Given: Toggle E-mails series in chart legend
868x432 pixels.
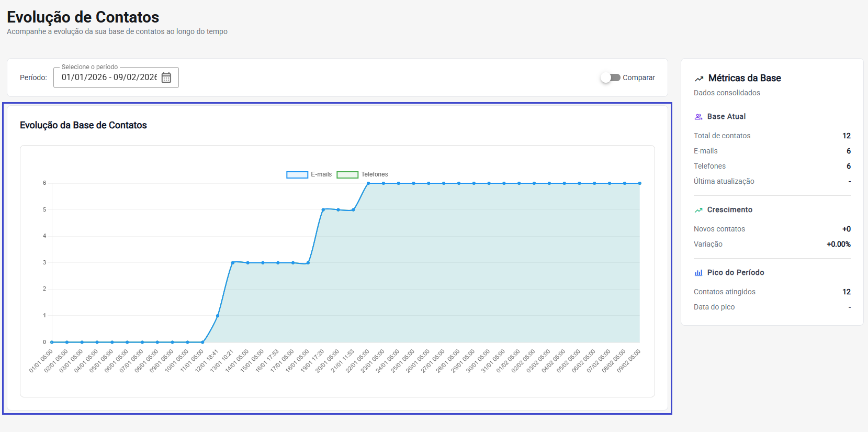Looking at the screenshot, I should [321, 174].
